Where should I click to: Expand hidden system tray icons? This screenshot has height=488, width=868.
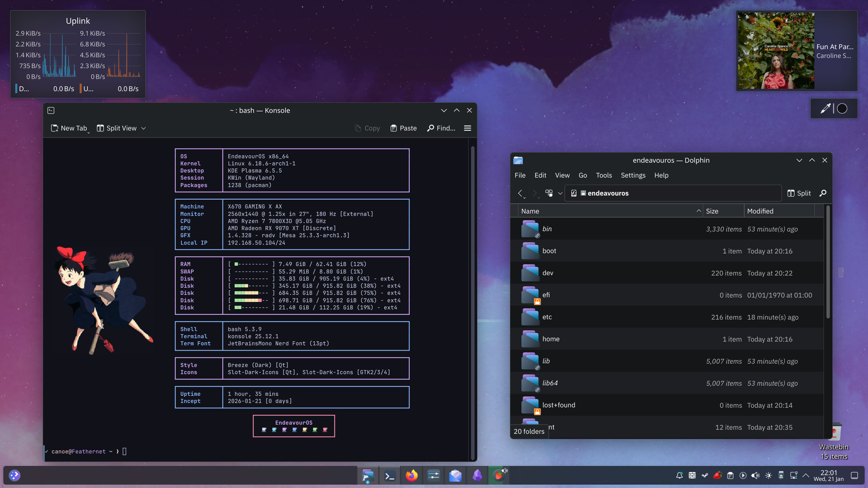[x=806, y=475]
